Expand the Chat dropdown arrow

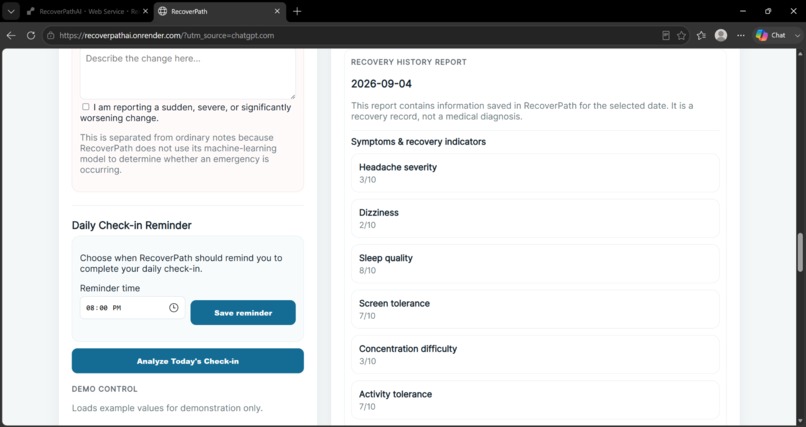(797, 35)
